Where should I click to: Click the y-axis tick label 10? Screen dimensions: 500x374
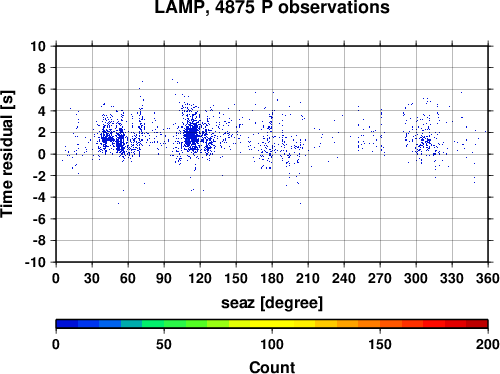[38, 46]
